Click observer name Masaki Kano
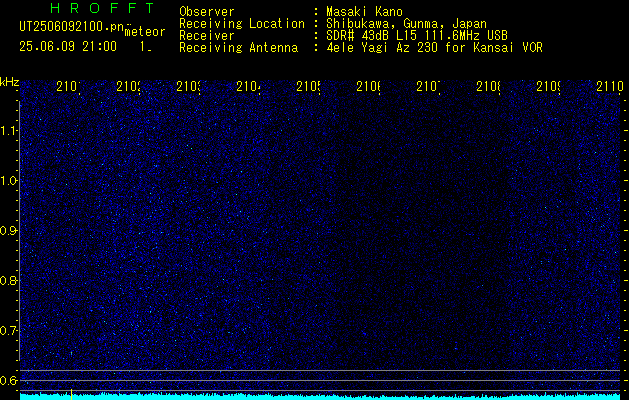The height and width of the screenshot is (400, 629). tap(364, 12)
